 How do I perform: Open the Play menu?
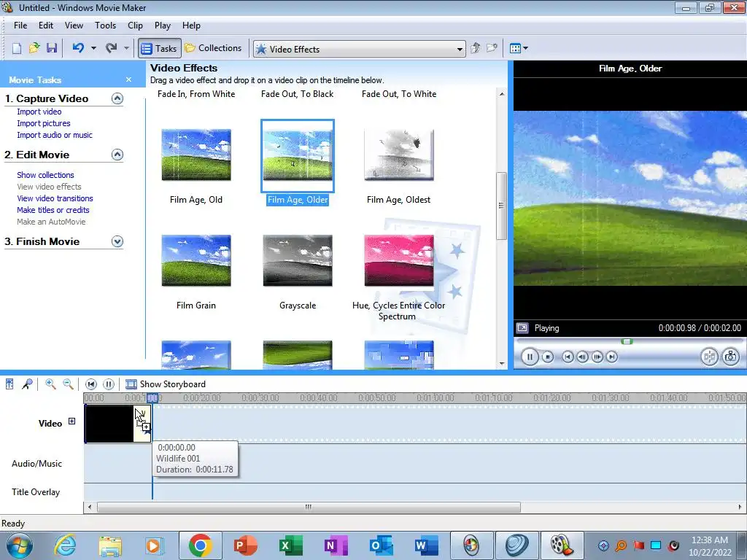pyautogui.click(x=163, y=26)
